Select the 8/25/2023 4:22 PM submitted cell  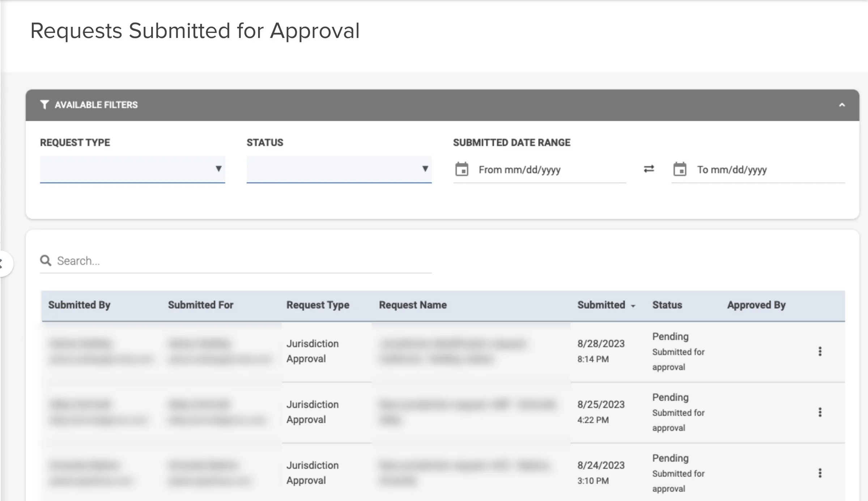click(x=601, y=412)
